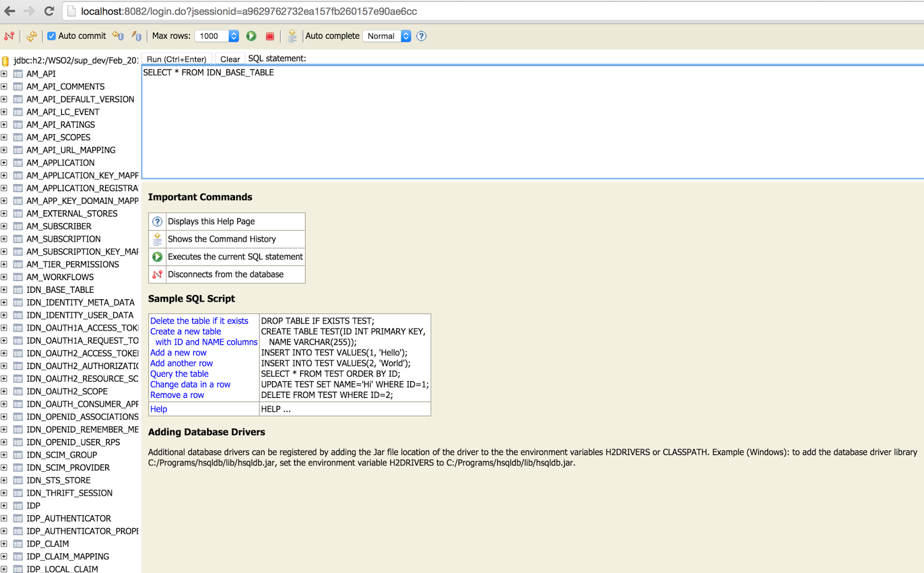Expand the AM_WORKFLOWS table node
The image size is (924, 573).
click(4, 277)
